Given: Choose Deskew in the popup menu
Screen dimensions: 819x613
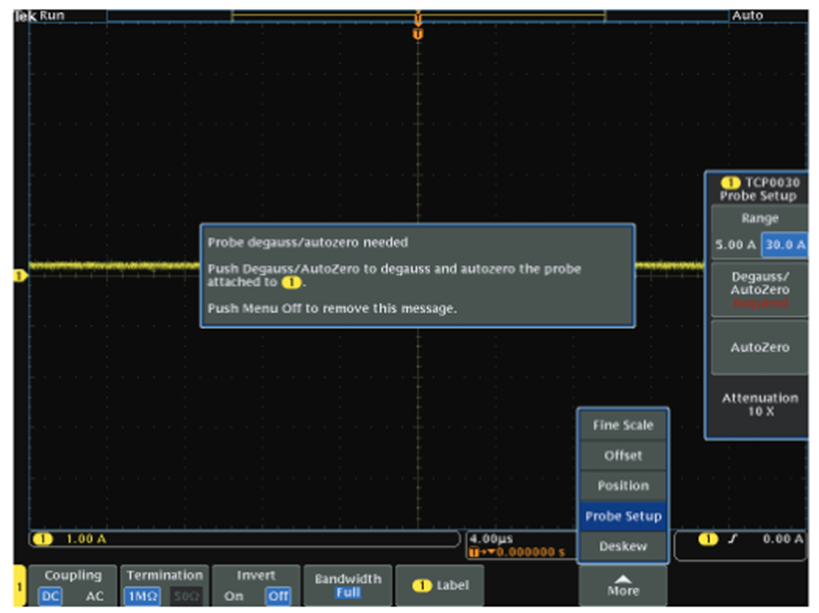Looking at the screenshot, I should (x=622, y=546).
